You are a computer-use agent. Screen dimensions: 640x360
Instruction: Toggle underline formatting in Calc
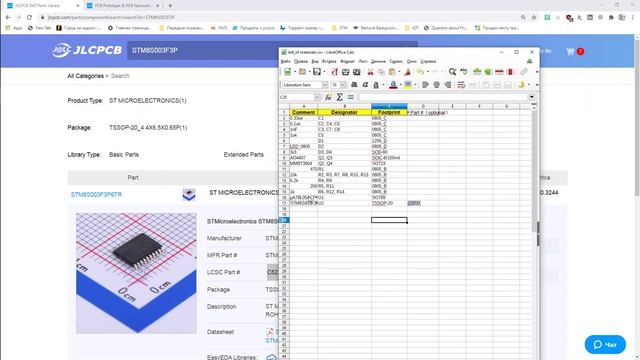click(376, 84)
